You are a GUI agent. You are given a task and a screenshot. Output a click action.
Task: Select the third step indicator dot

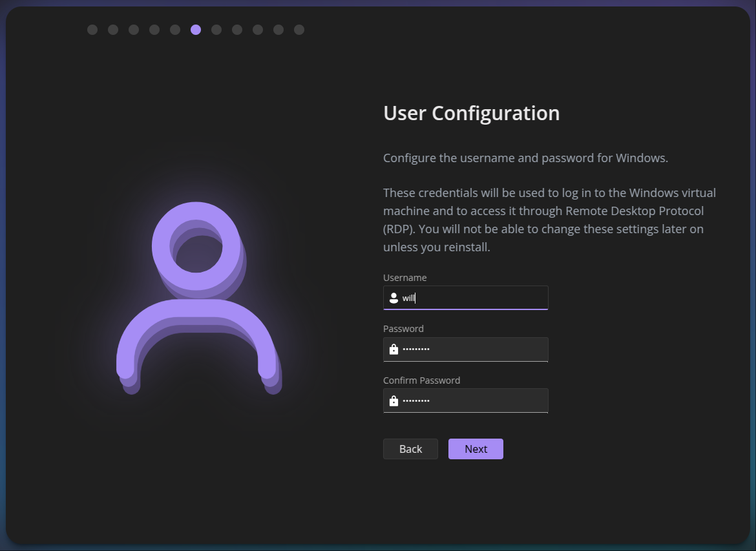(134, 30)
